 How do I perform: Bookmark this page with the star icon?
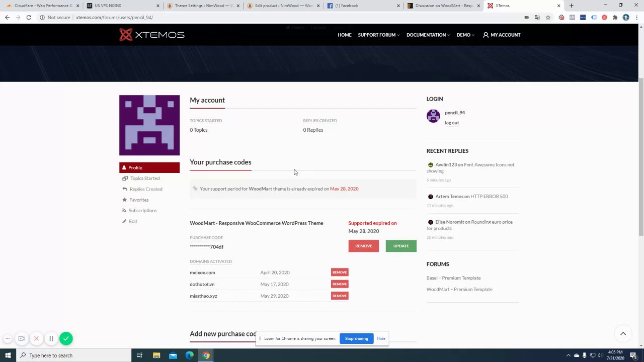[x=548, y=17]
